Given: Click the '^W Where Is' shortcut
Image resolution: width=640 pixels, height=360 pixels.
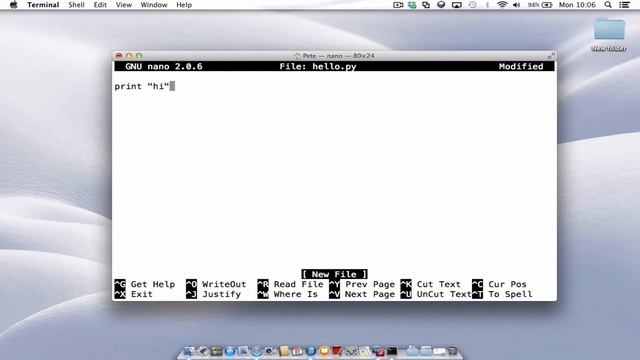Looking at the screenshot, I should click(x=287, y=294).
